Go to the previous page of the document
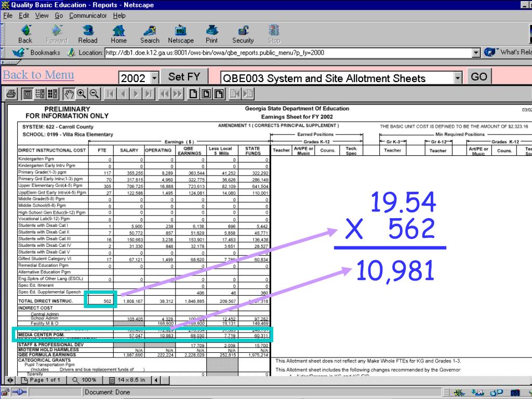The height and width of the screenshot is (399, 532). pos(123,94)
